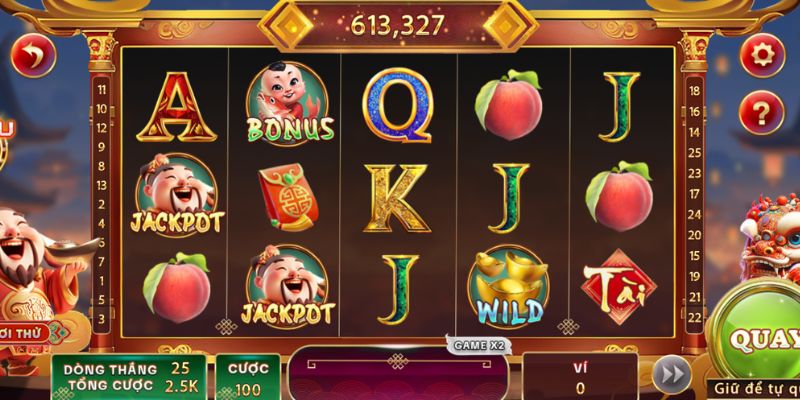The height and width of the screenshot is (400, 800).
Task: Click the gold K symbol
Action: (396, 197)
